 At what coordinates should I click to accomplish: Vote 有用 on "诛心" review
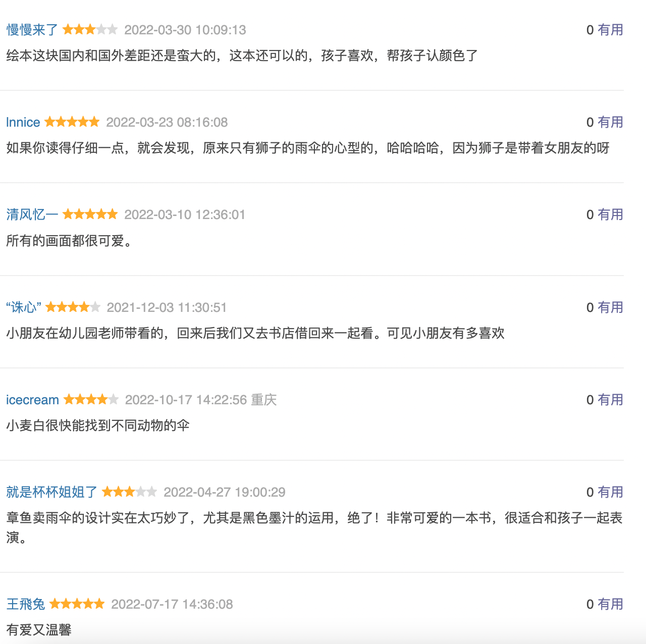(x=610, y=307)
